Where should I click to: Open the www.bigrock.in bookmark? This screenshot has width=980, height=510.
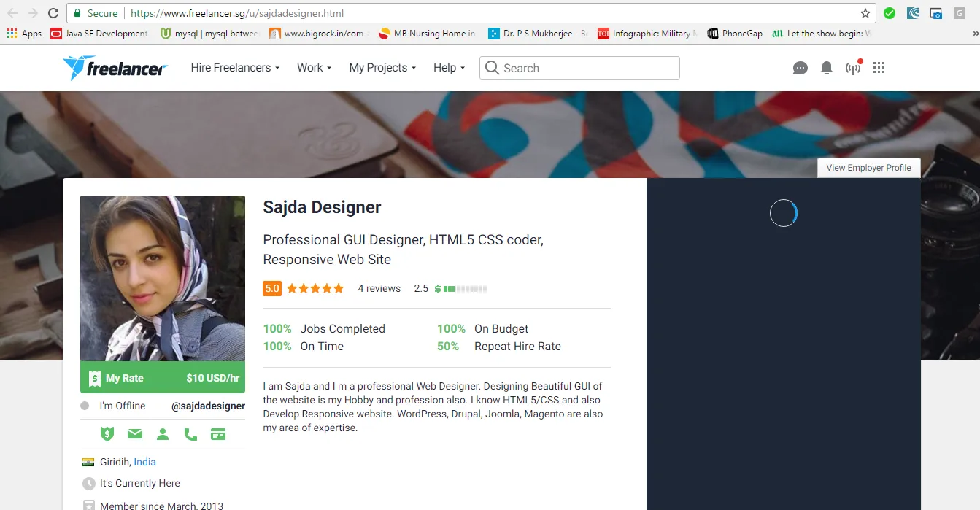pos(319,34)
